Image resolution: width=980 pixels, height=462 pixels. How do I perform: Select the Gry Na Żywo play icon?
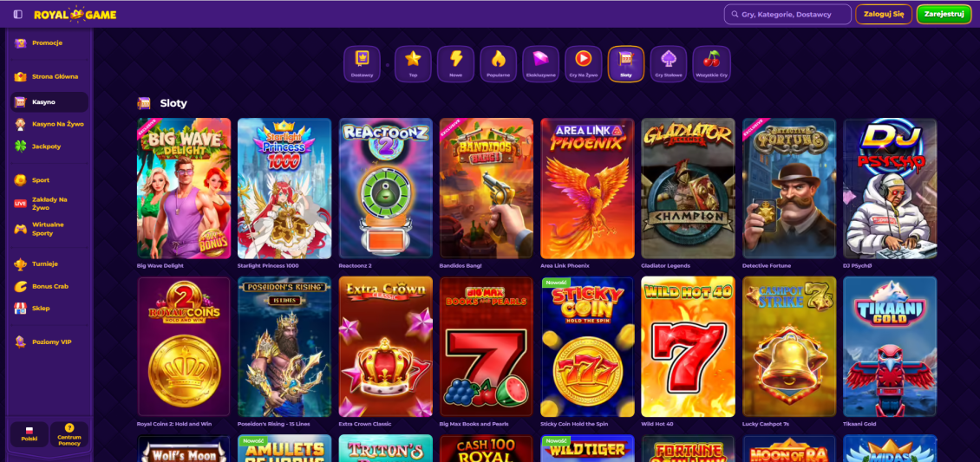[583, 63]
